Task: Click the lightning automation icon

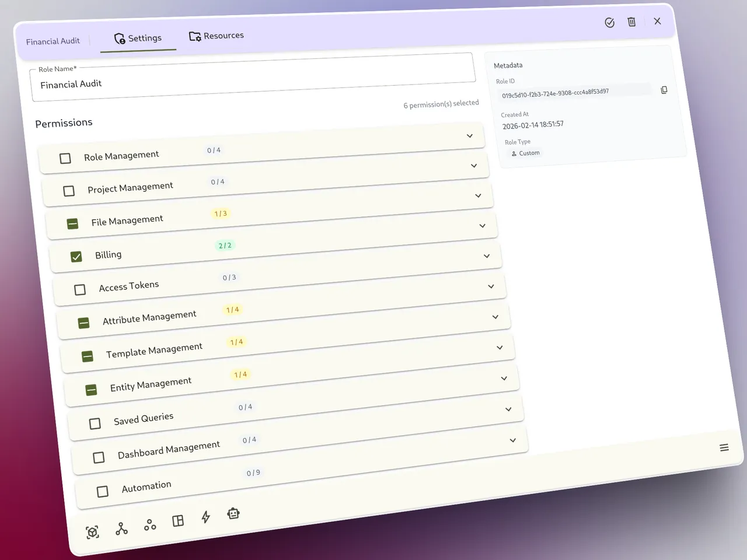Action: tap(205, 517)
